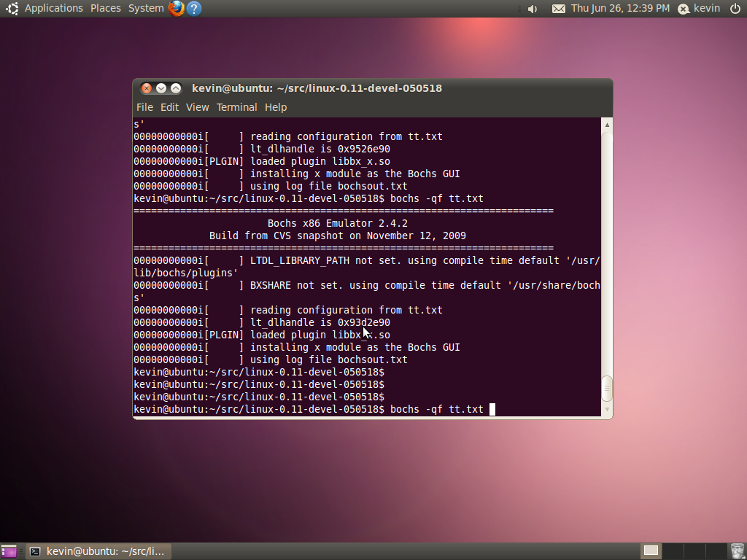Click the Ubuntu logo icon

point(12,8)
